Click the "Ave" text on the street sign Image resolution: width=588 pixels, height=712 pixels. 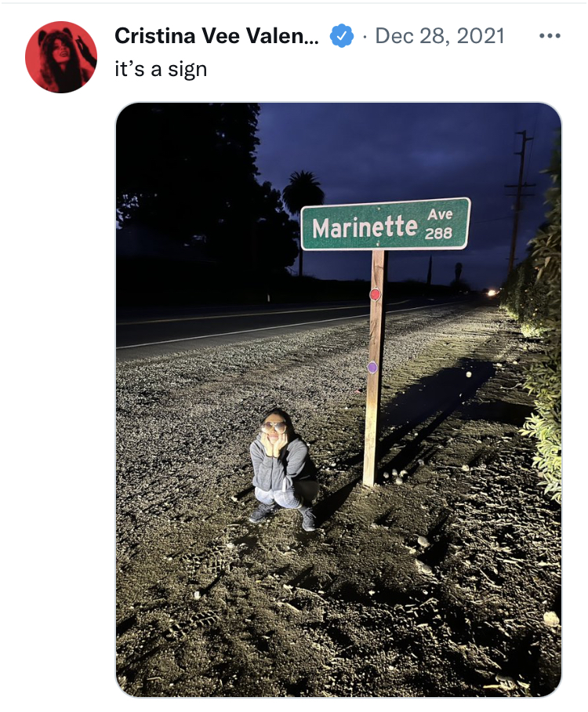pos(440,214)
